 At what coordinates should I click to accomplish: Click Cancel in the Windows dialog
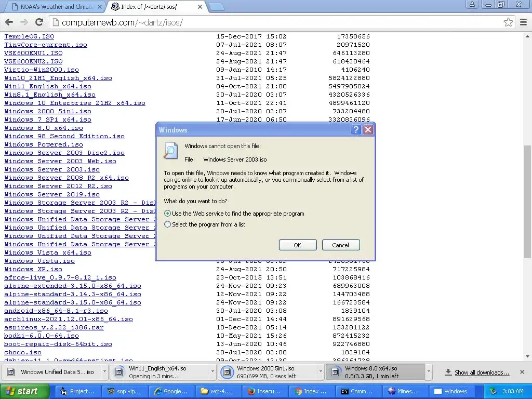tap(341, 245)
